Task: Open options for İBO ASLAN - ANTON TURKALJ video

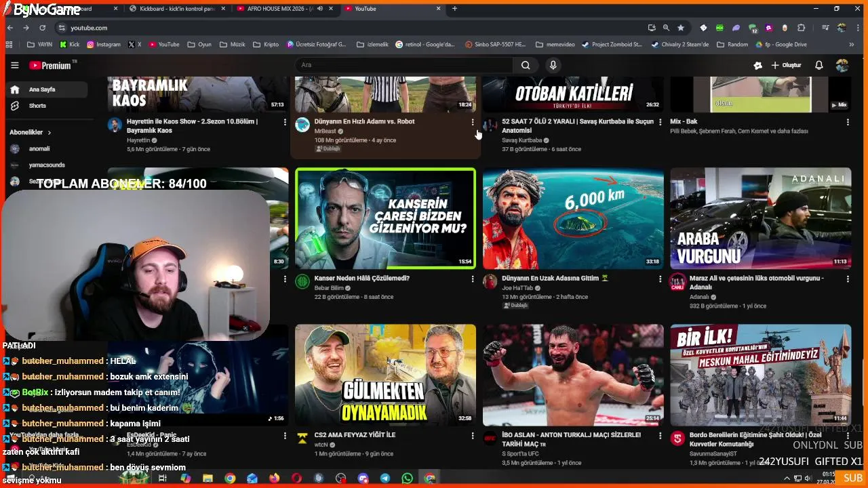Action: pos(660,435)
